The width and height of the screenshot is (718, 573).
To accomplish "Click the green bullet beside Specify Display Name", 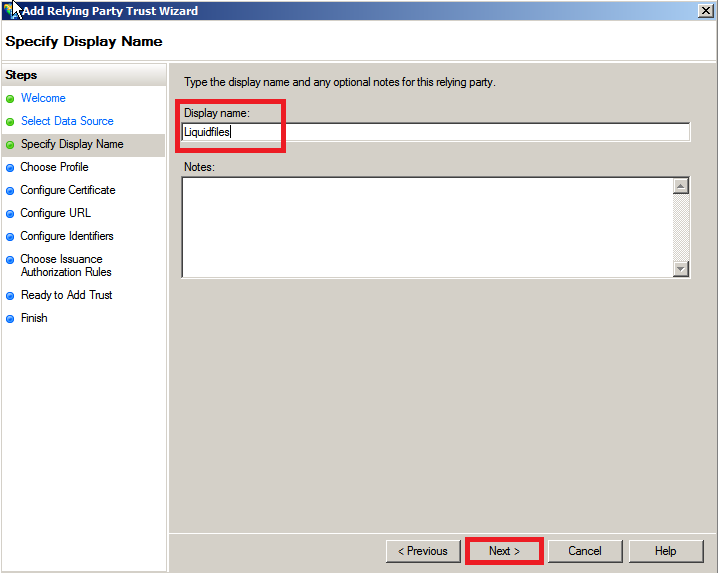I will (10, 145).
